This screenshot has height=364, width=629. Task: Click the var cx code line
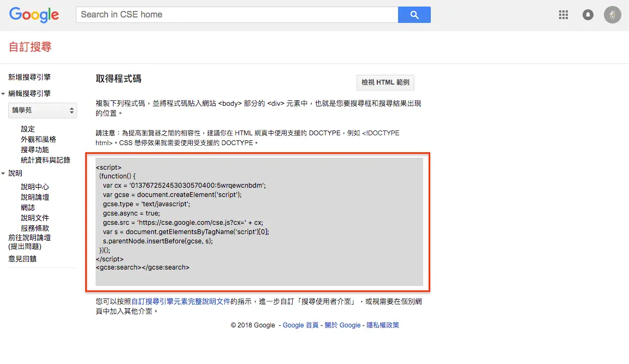pos(184,186)
